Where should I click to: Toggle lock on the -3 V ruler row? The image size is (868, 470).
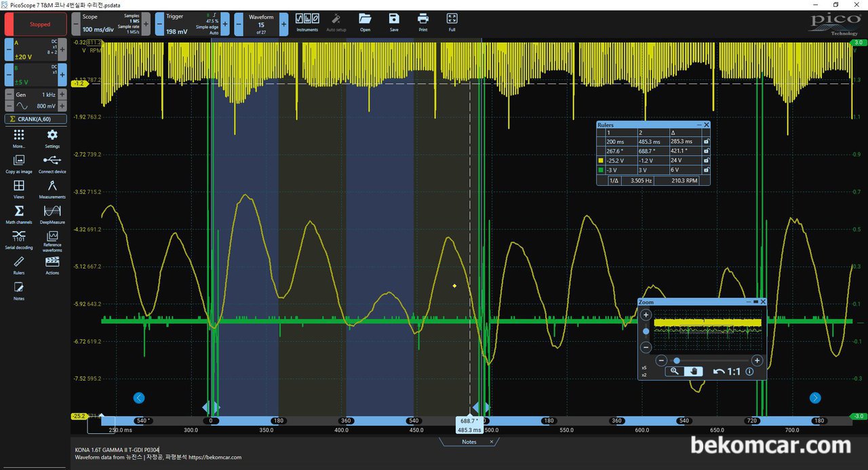[706, 170]
